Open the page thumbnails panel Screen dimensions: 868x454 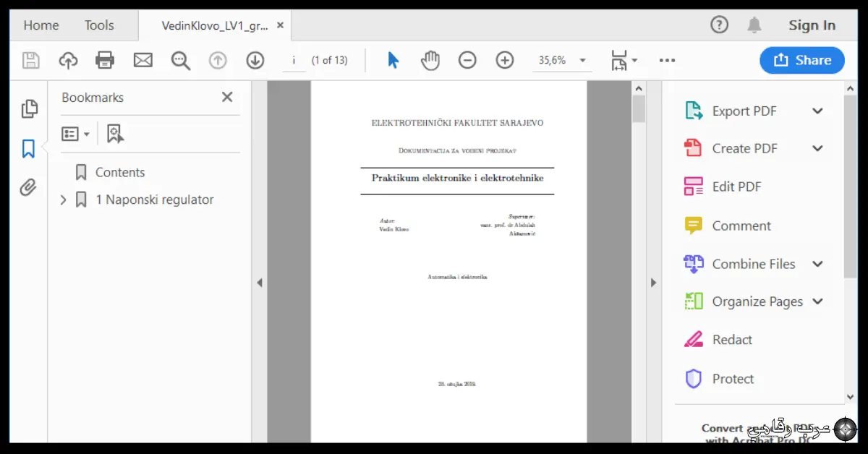30,107
